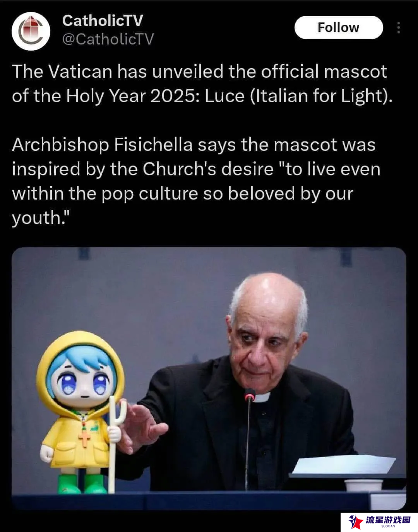Viewport: 418px width, 532px height.
Task: Click the red star watermark logo
Action: [355, 522]
